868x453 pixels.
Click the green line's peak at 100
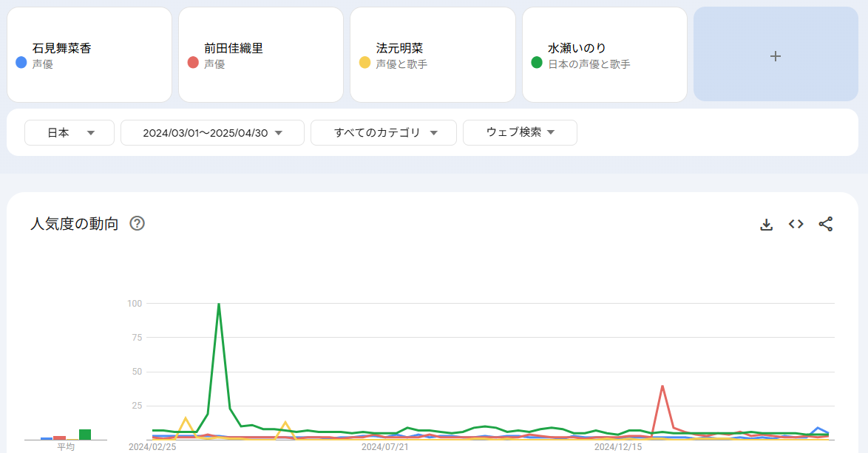pos(219,304)
